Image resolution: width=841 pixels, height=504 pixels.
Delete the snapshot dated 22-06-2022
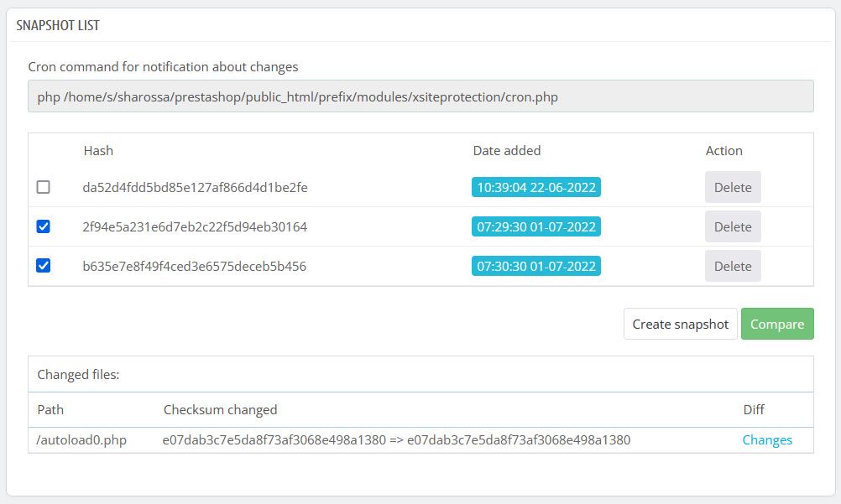pyautogui.click(x=732, y=187)
